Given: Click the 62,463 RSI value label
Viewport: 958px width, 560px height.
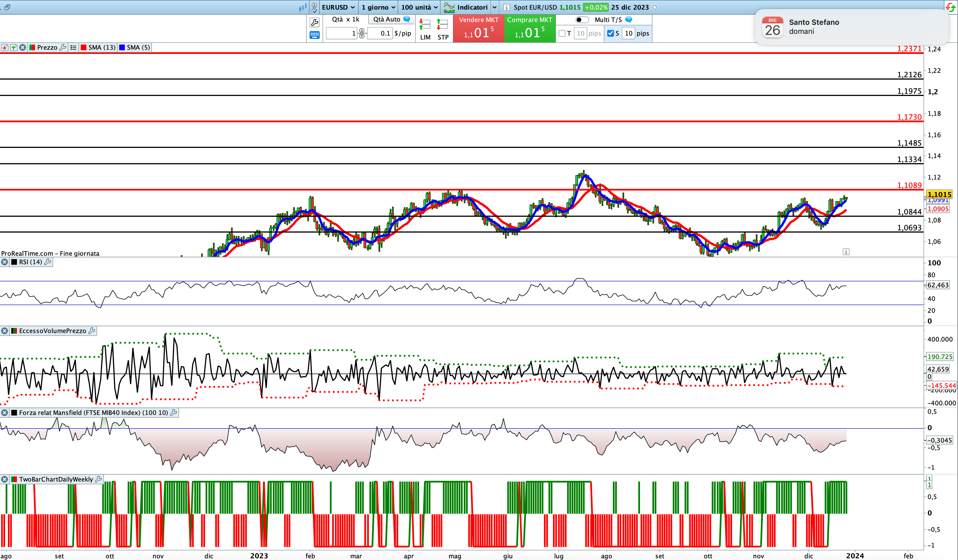Looking at the screenshot, I should tap(938, 285).
